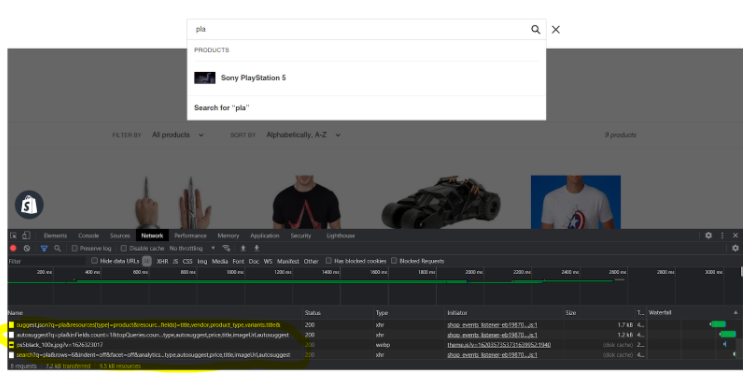Toggle the Blocked Requests checkbox
The image size is (751, 381).
point(394,261)
